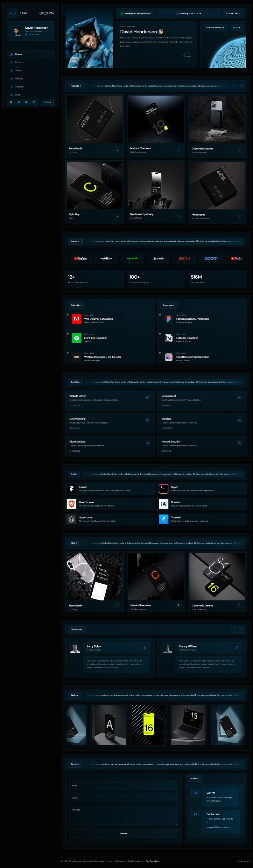Click the cart icon on the SEO/Marketing card
The image size is (253, 868).
pyautogui.click(x=147, y=420)
